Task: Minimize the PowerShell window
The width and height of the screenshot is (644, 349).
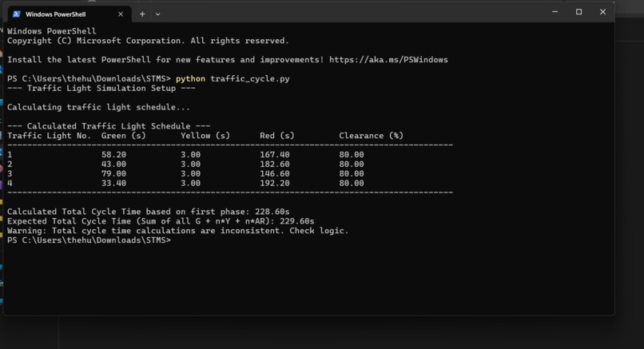Action: coord(555,12)
